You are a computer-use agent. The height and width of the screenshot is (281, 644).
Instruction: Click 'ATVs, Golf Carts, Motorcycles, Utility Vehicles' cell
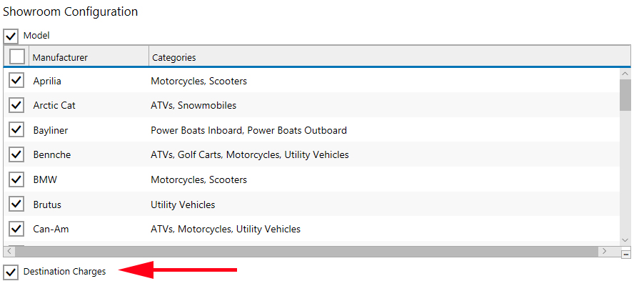click(x=250, y=154)
